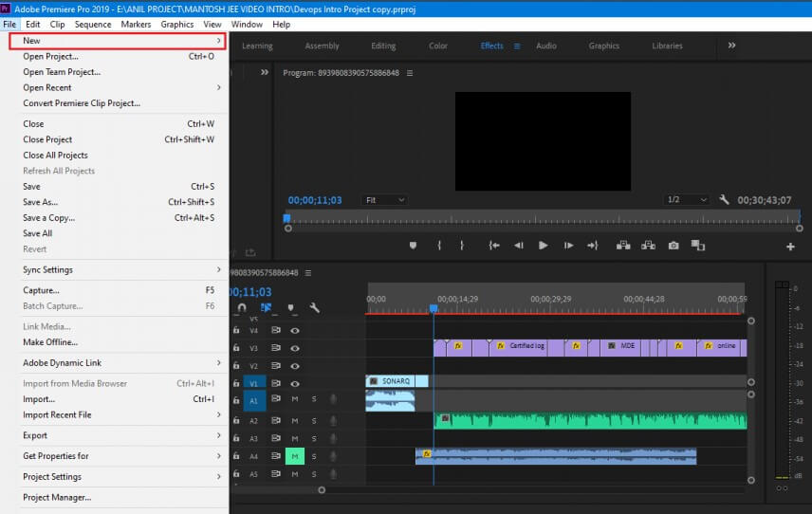This screenshot has width=812, height=514.
Task: Click the Go to Out point icon
Action: [593, 246]
